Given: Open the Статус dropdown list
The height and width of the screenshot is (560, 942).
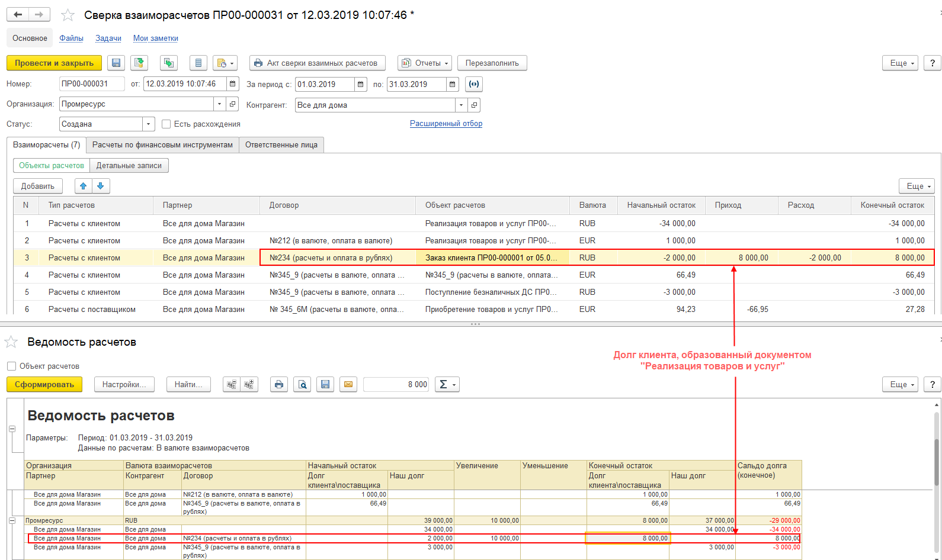Looking at the screenshot, I should tap(148, 124).
